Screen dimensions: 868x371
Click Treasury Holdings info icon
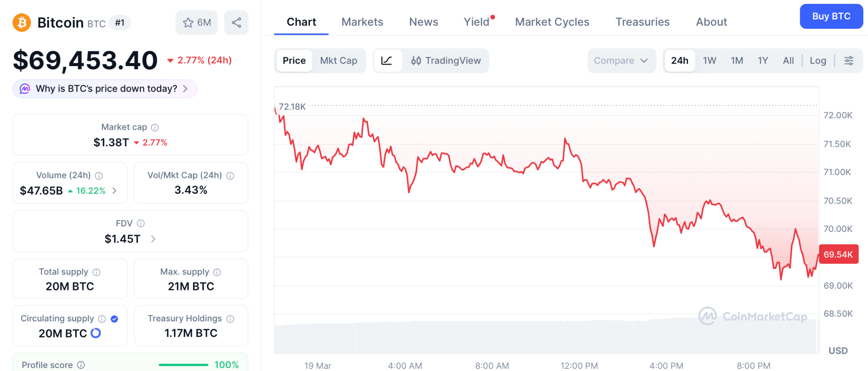click(230, 319)
